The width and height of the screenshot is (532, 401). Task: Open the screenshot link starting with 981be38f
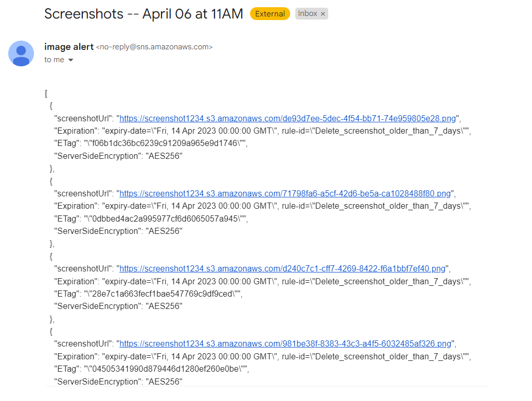[286, 344]
